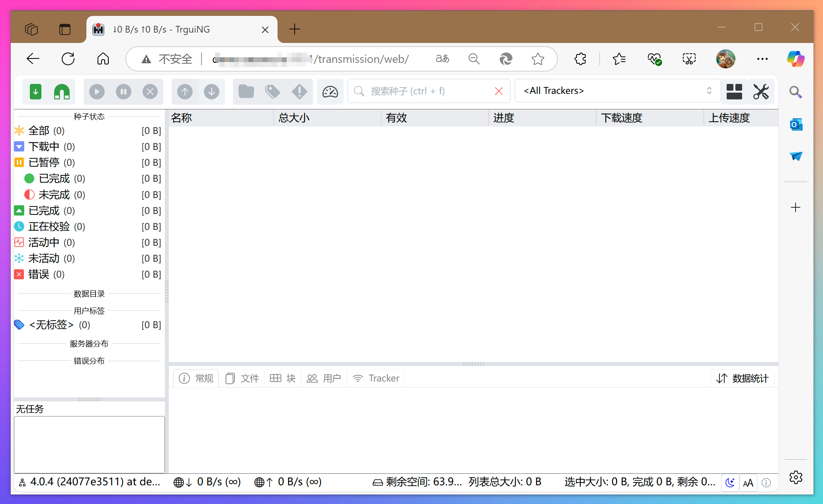Click the move up in queue icon
The width and height of the screenshot is (823, 504).
(185, 91)
